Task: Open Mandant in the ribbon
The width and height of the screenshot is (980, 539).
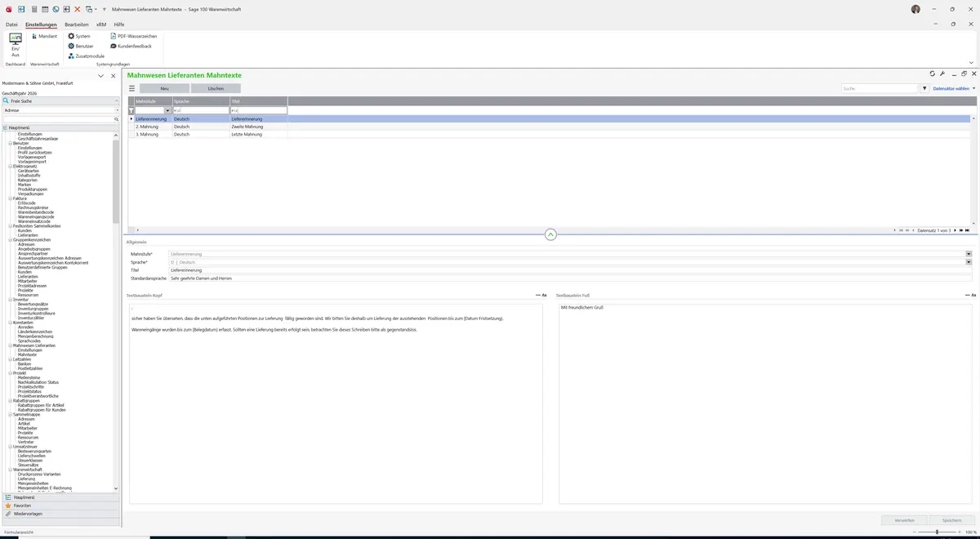Action: click(45, 36)
